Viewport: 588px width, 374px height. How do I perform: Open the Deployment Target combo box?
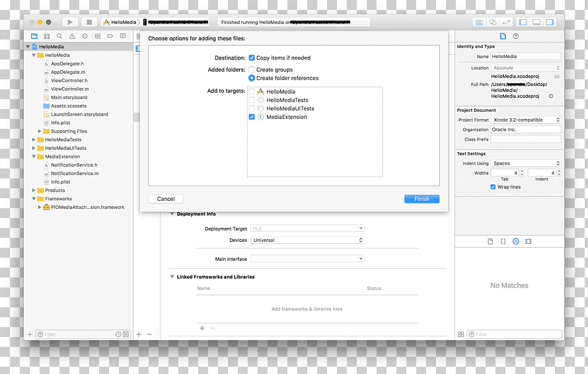307,229
